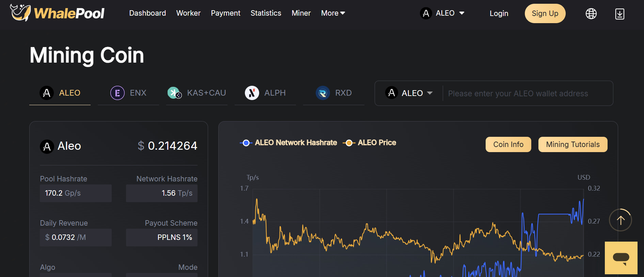
Task: Click the Aleo icon in stats card
Action: (47, 147)
